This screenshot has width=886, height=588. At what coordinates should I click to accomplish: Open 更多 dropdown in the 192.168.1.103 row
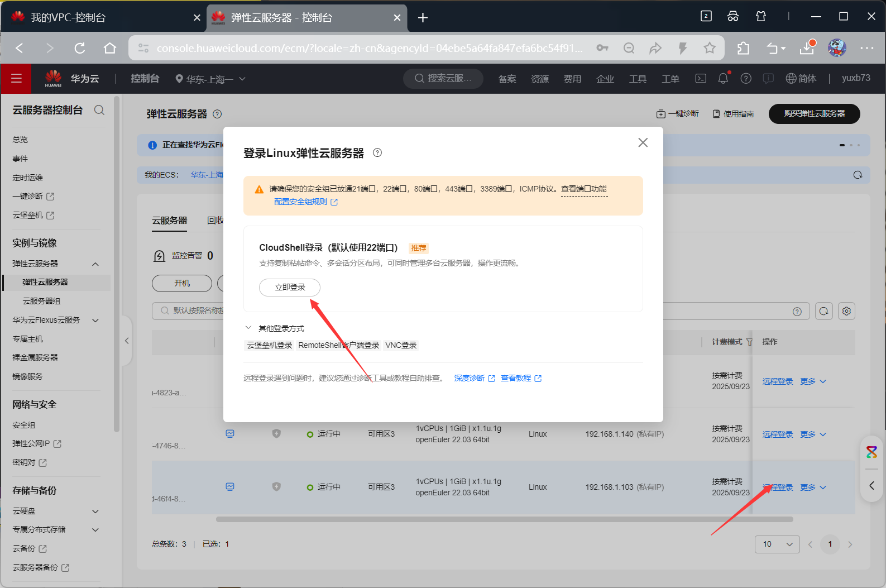click(813, 487)
